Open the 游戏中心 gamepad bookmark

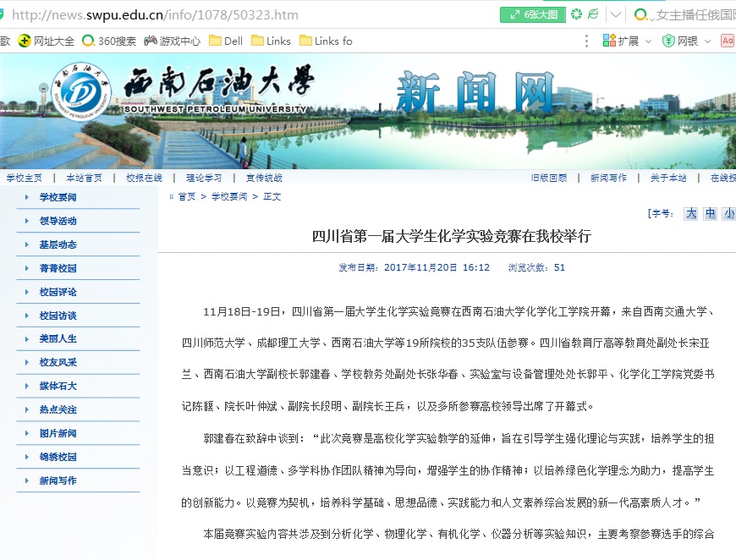(x=173, y=41)
